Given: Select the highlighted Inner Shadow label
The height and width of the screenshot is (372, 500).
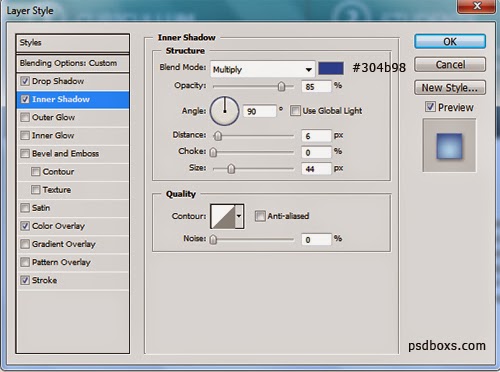Looking at the screenshot, I should pos(61,99).
